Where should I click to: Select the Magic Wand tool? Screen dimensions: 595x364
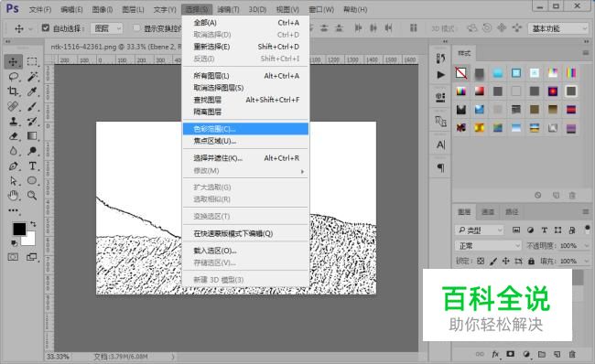tap(32, 77)
